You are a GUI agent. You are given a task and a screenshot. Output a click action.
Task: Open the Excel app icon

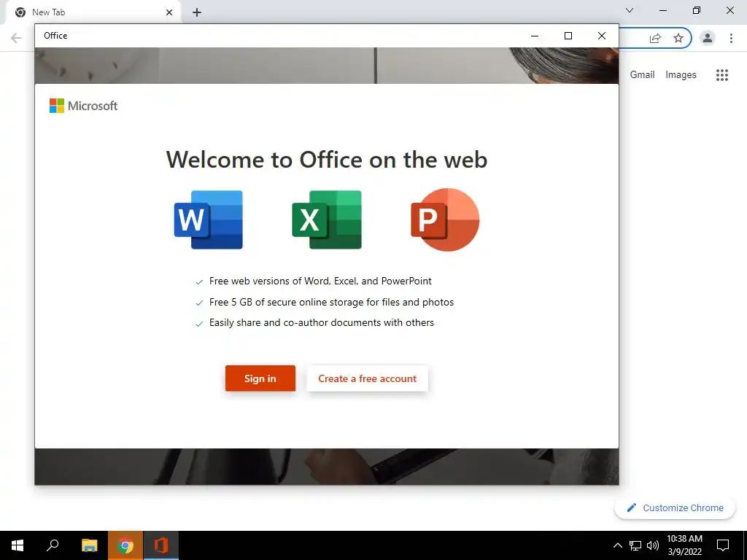pyautogui.click(x=327, y=219)
